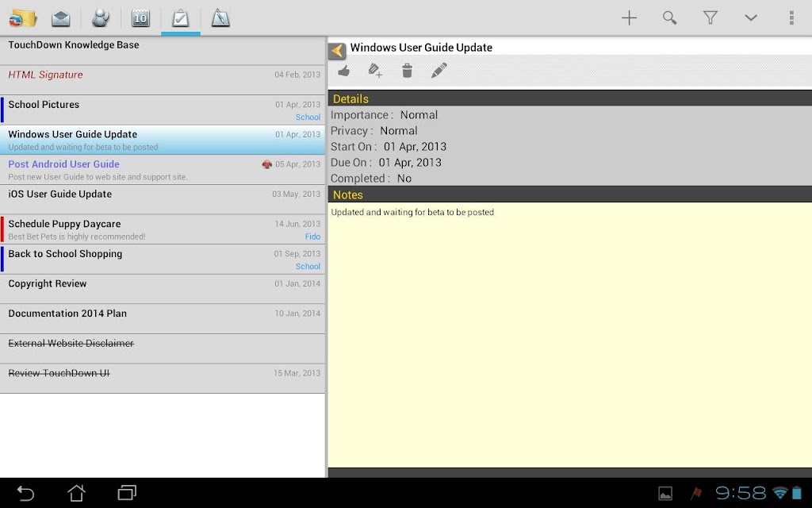Click the Fido category label
812x508 pixels.
pyautogui.click(x=312, y=237)
